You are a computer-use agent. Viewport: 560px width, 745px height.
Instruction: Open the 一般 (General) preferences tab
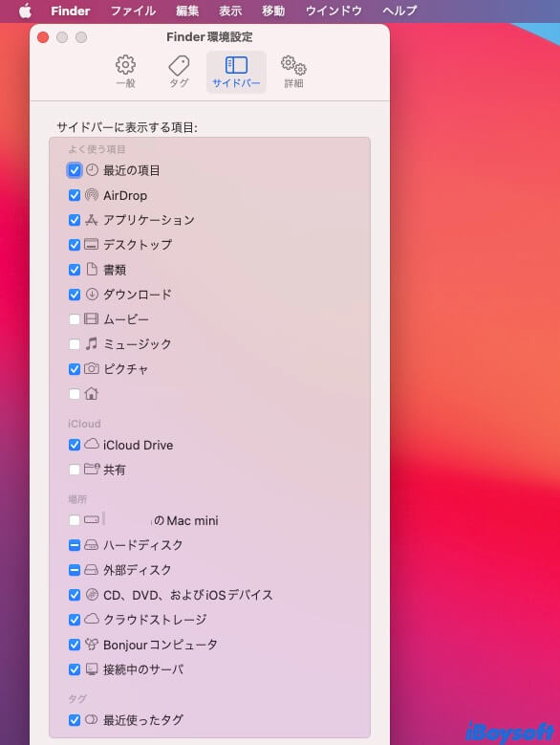tap(126, 72)
